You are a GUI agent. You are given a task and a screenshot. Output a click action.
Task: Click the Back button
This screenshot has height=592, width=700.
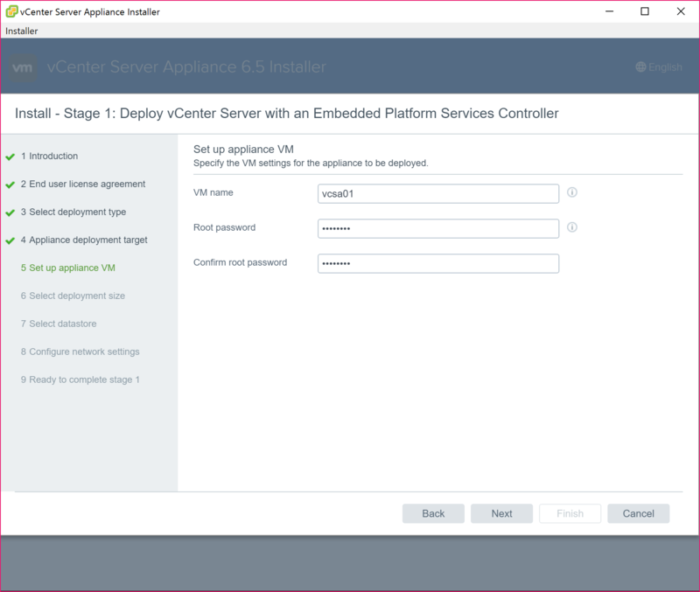(x=433, y=513)
